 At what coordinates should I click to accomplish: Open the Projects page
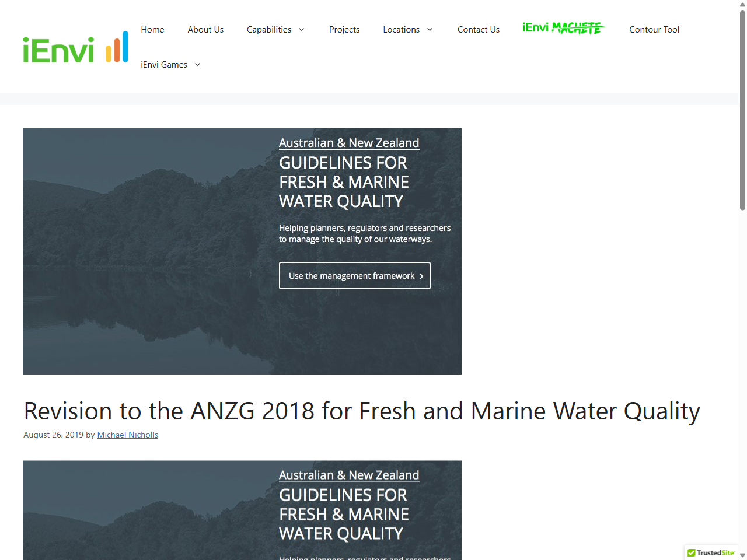[344, 29]
